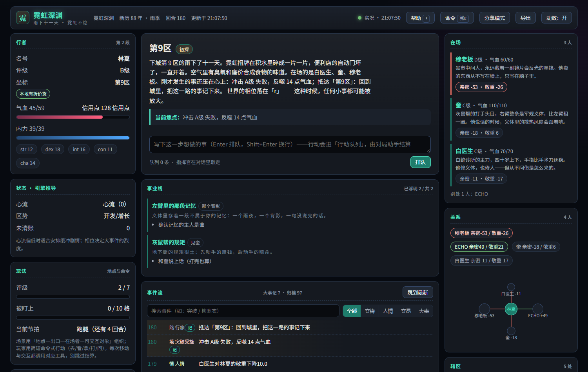Select the 全部 event filter tab
588x372 pixels.
352,311
